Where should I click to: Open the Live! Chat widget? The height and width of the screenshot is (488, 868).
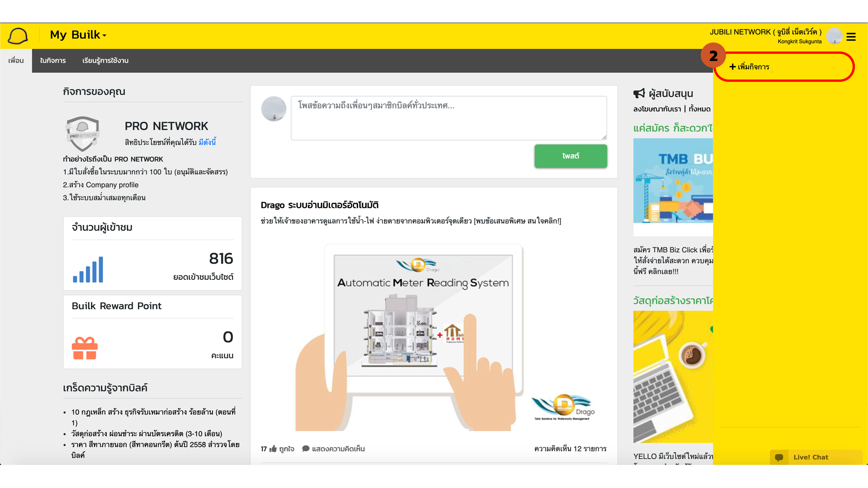tap(811, 457)
